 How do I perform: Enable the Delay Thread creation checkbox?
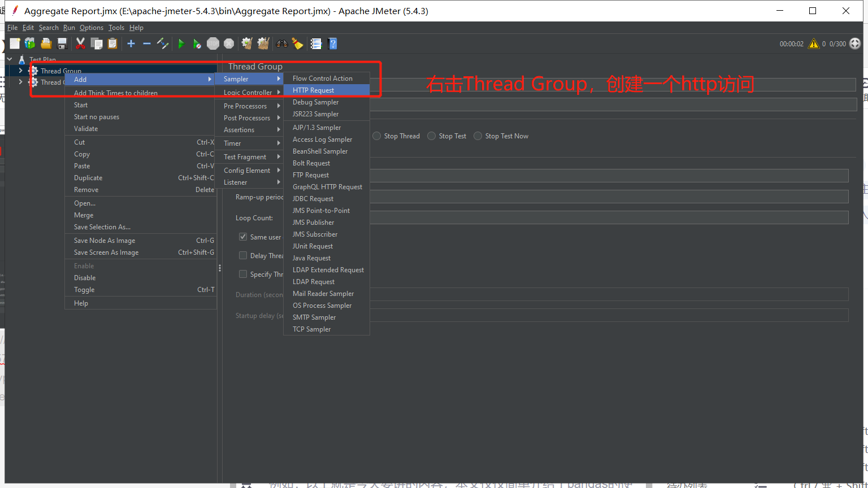(243, 255)
